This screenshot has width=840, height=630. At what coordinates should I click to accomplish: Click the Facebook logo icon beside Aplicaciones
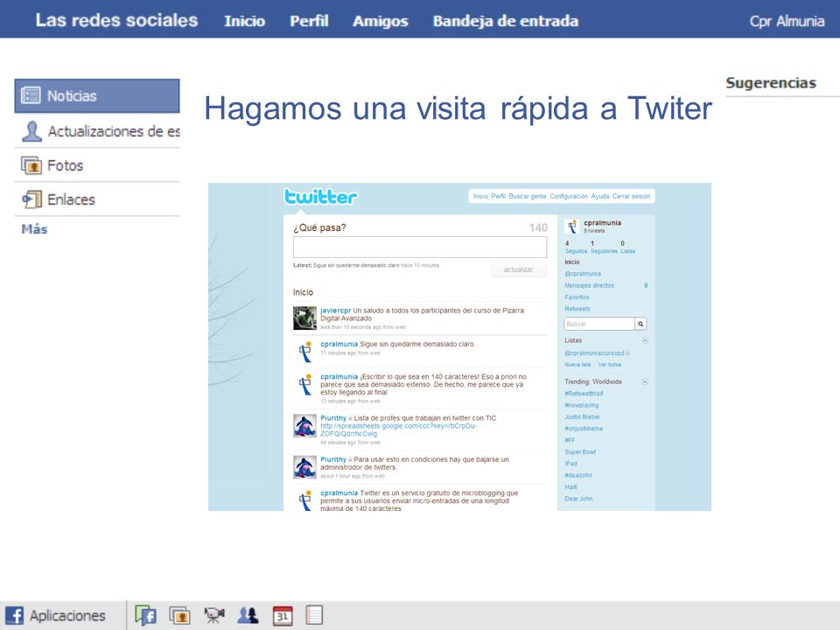pos(15,615)
